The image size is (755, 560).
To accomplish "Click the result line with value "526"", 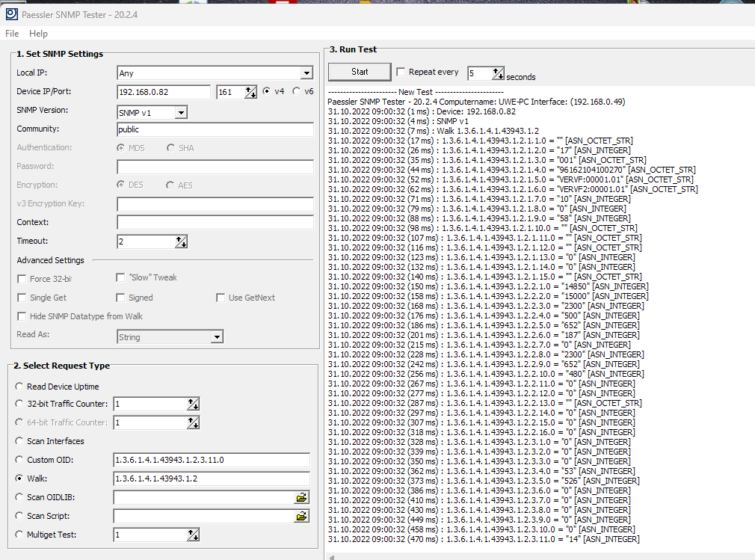I will [484, 481].
